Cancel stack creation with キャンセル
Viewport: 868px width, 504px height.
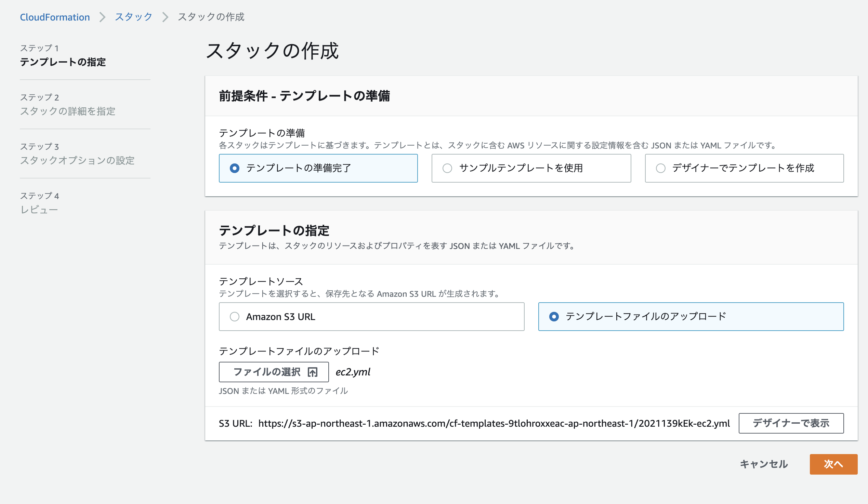pos(764,464)
